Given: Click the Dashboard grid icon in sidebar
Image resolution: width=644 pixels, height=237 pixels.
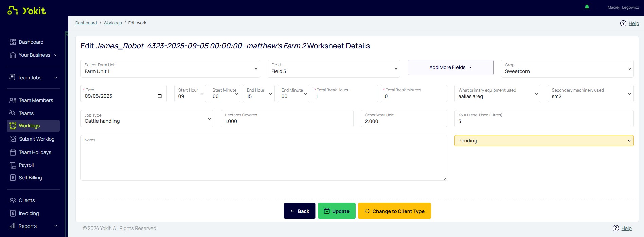Looking at the screenshot, I should pos(13,42).
